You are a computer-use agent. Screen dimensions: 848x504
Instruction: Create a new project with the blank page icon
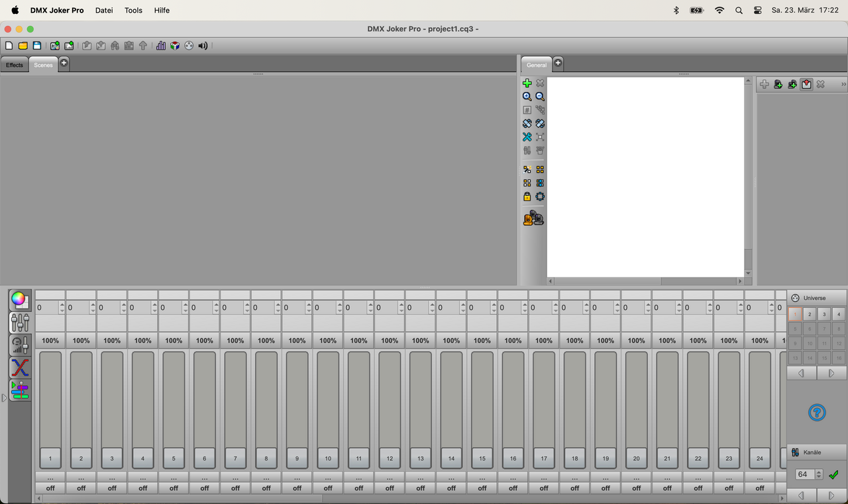coord(9,46)
